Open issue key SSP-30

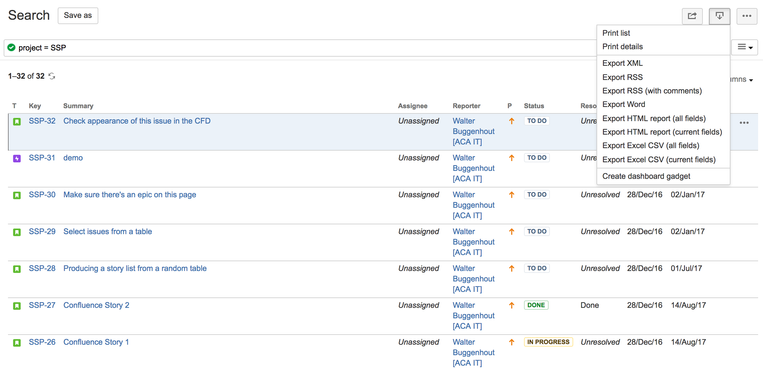click(x=42, y=195)
